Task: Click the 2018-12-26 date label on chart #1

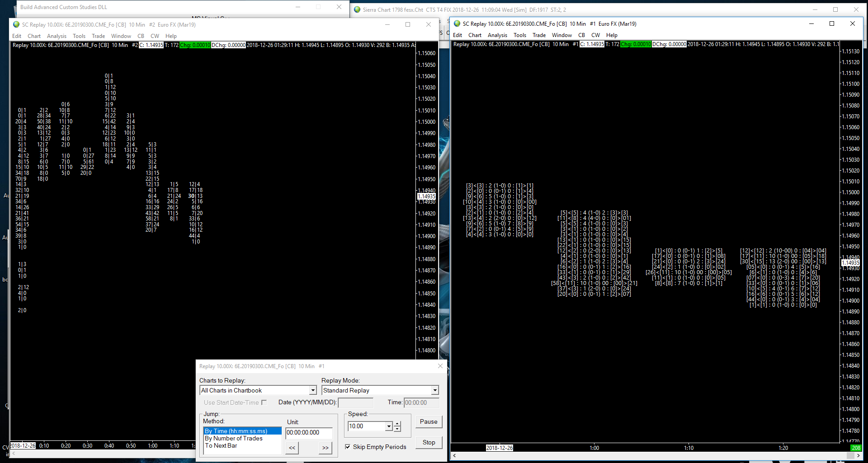Action: [x=500, y=448]
